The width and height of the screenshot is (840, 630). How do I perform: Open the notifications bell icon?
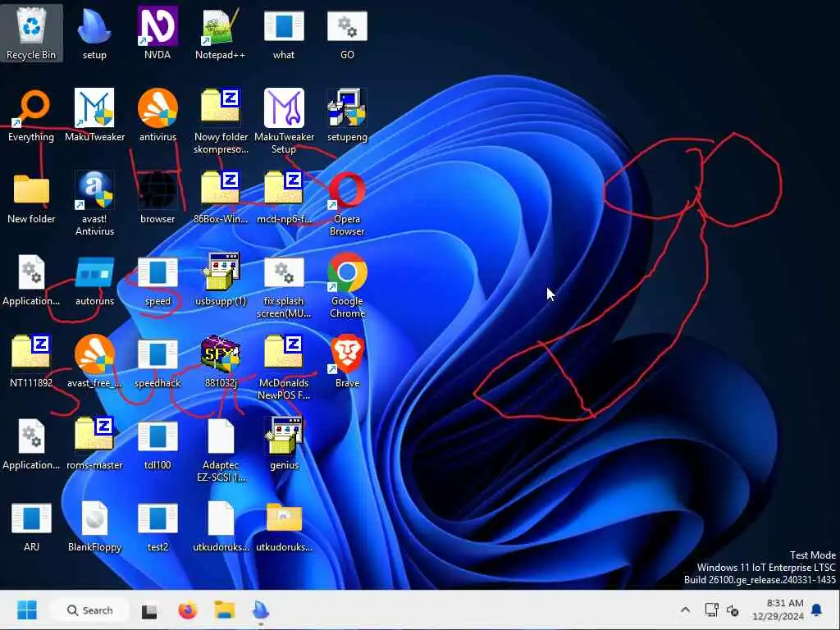[x=817, y=609]
